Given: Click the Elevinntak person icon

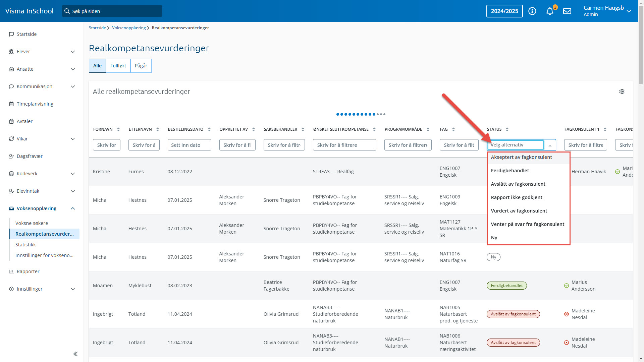Looking at the screenshot, I should 11,191.
